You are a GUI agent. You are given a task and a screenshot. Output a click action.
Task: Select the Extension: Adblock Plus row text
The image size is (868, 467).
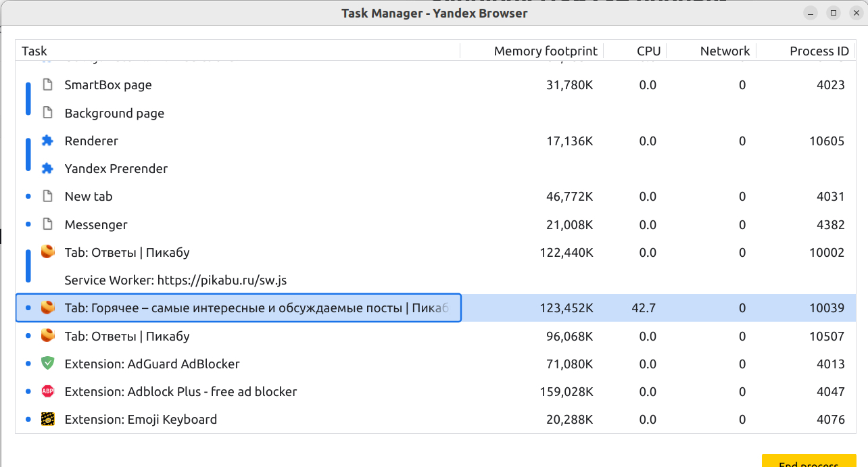[180, 392]
